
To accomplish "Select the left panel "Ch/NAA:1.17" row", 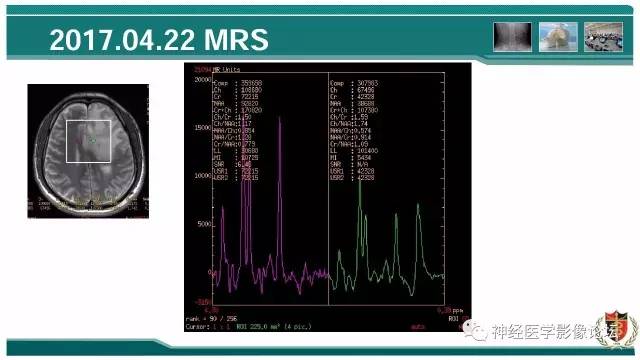I will pos(233,124).
